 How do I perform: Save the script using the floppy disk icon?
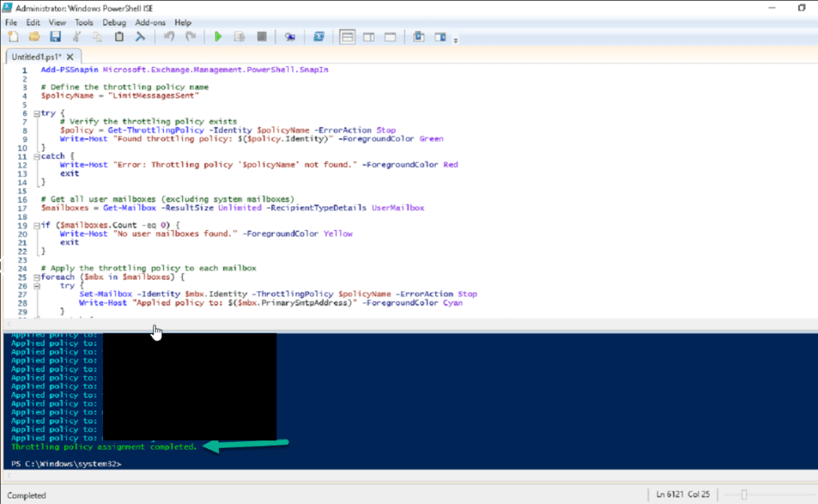pyautogui.click(x=55, y=37)
